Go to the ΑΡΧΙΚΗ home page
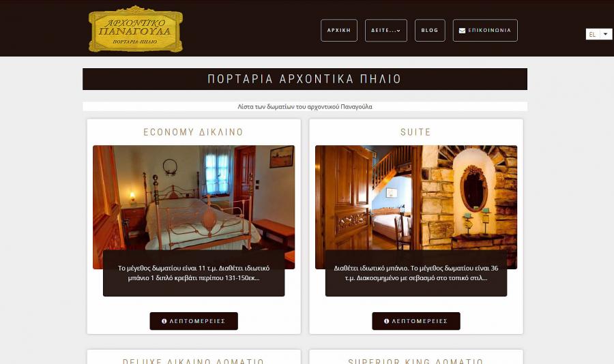This screenshot has width=614, height=364. 339,30
